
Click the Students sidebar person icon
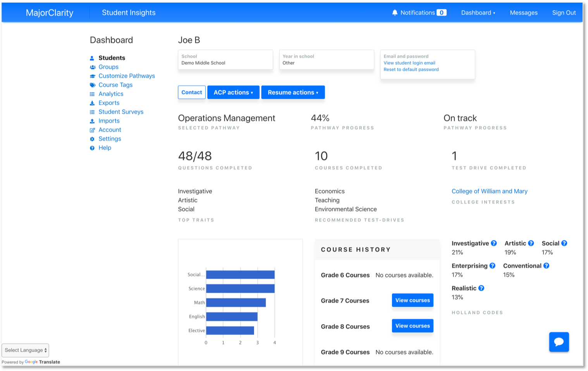(x=92, y=58)
